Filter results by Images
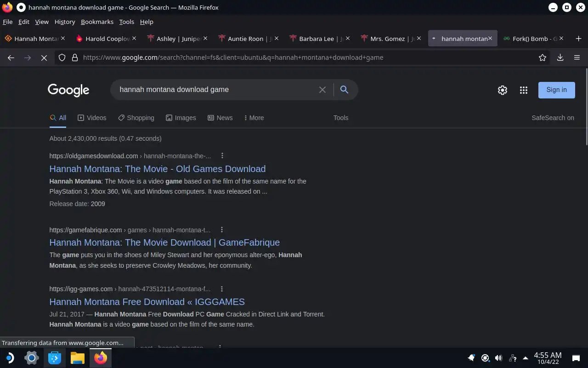 point(181,118)
